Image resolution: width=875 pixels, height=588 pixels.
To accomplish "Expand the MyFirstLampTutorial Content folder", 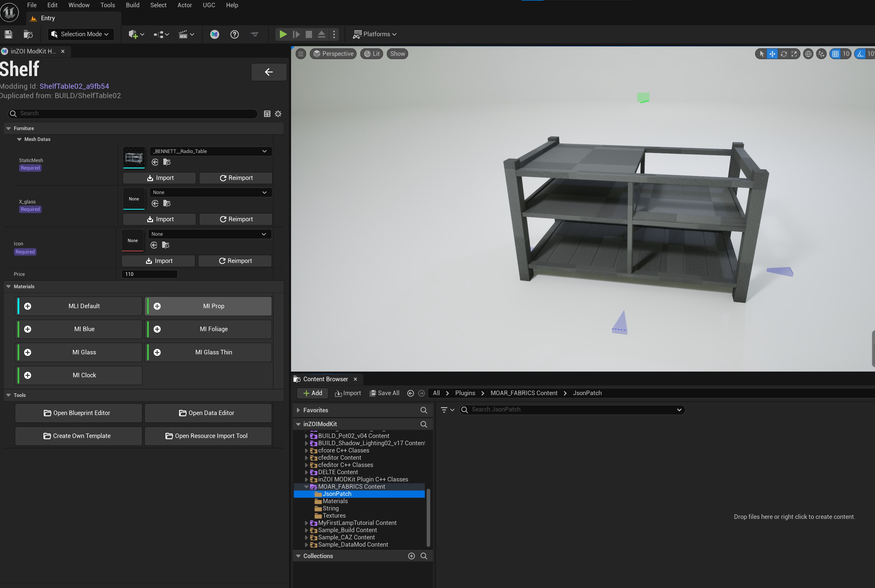I will [306, 523].
